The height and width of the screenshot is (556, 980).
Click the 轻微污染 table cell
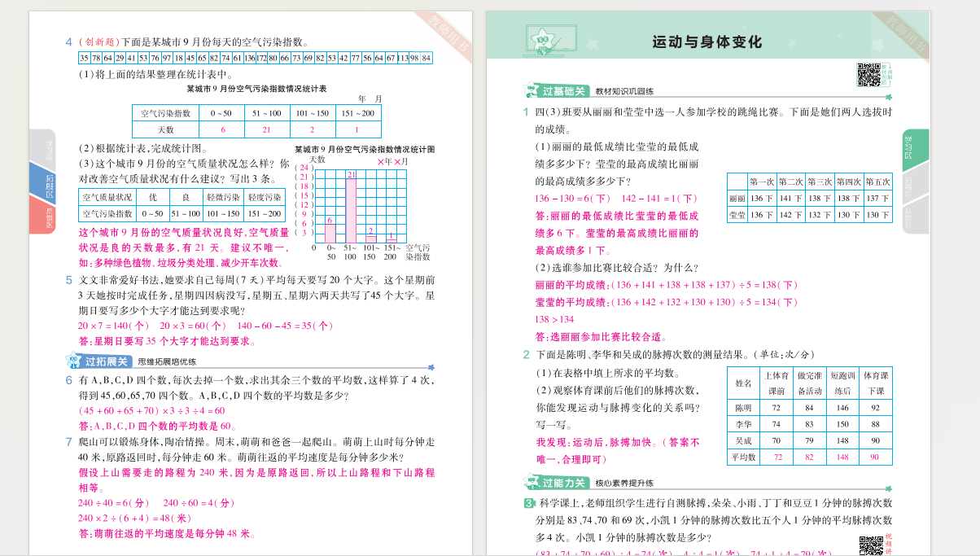[x=223, y=197]
